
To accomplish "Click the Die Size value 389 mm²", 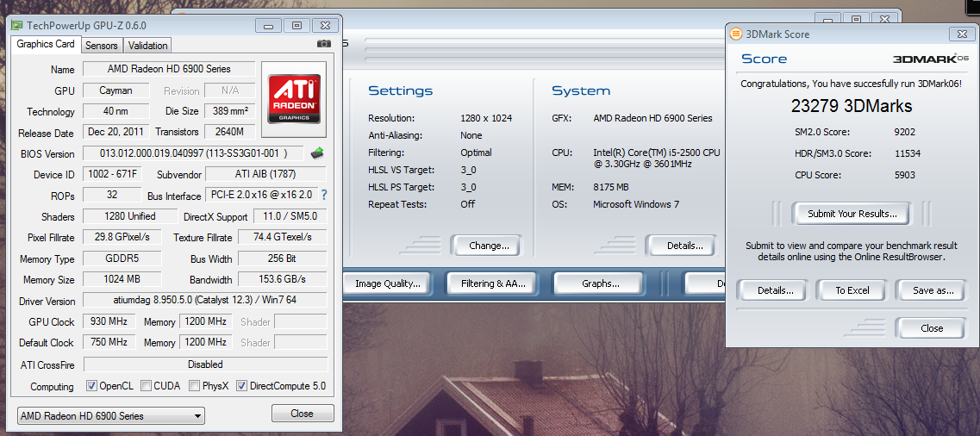I will pyautogui.click(x=230, y=111).
